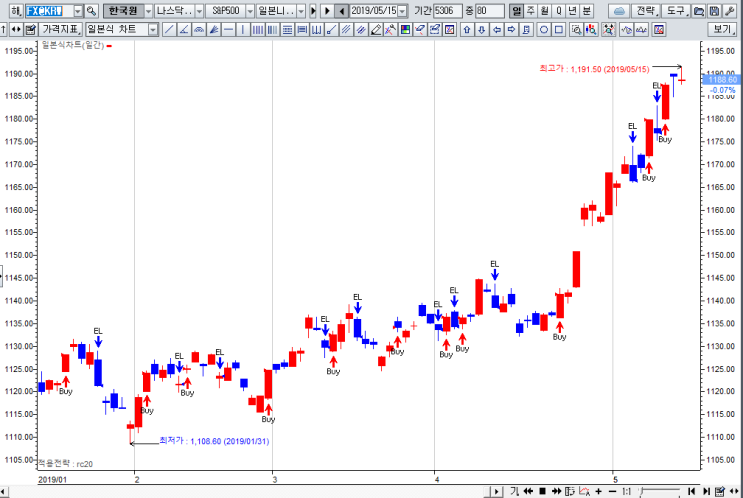743x498 pixels.
Task: Toggle the weekly (주) period button
Action: tap(531, 11)
